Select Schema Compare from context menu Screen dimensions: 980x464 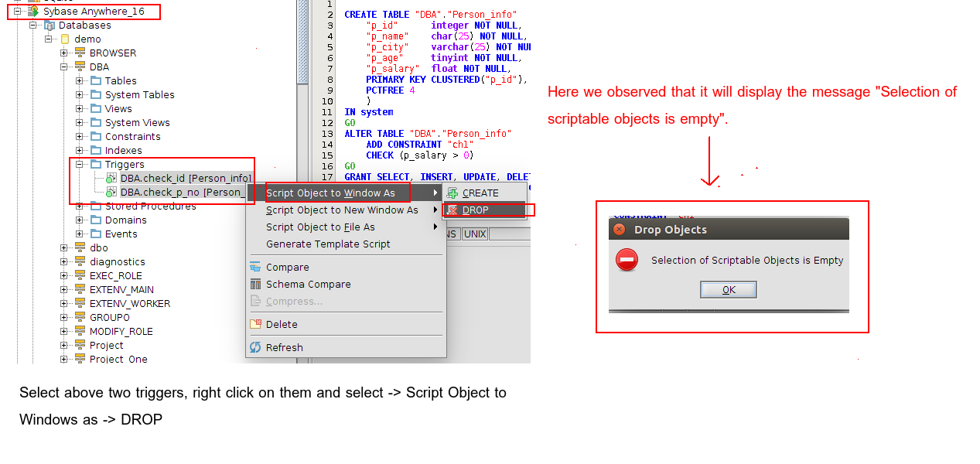click(x=346, y=285)
